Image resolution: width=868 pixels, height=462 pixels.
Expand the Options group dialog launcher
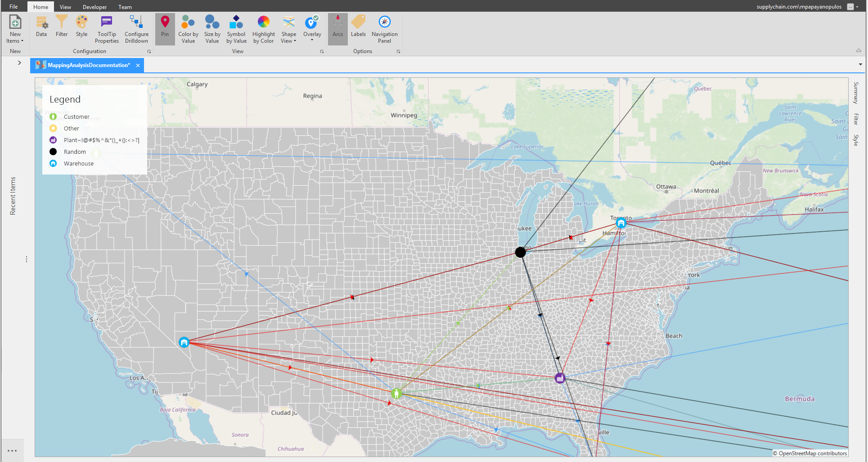coord(398,52)
